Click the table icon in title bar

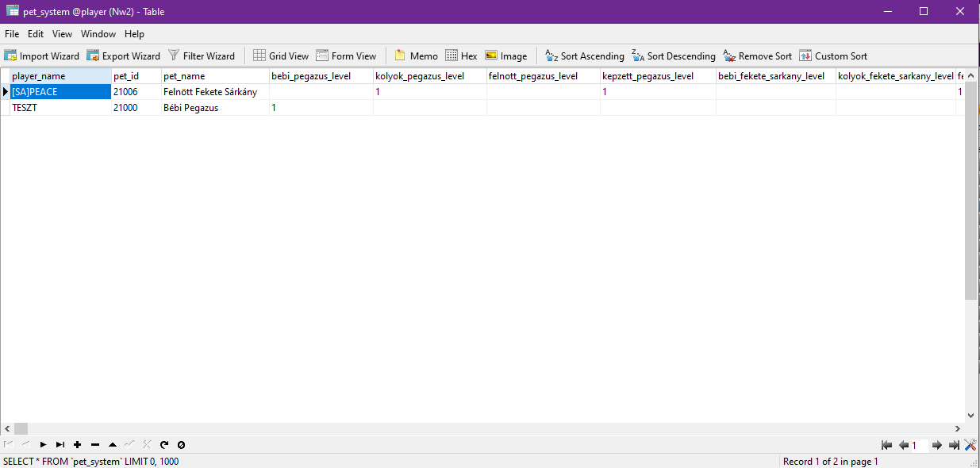pyautogui.click(x=13, y=11)
